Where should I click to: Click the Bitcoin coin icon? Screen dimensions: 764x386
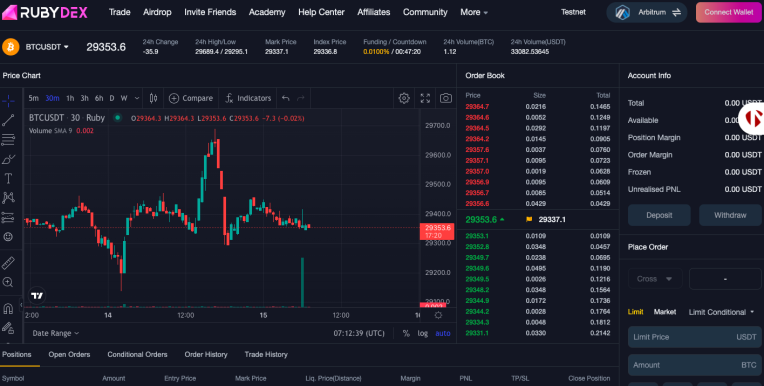tap(10, 47)
